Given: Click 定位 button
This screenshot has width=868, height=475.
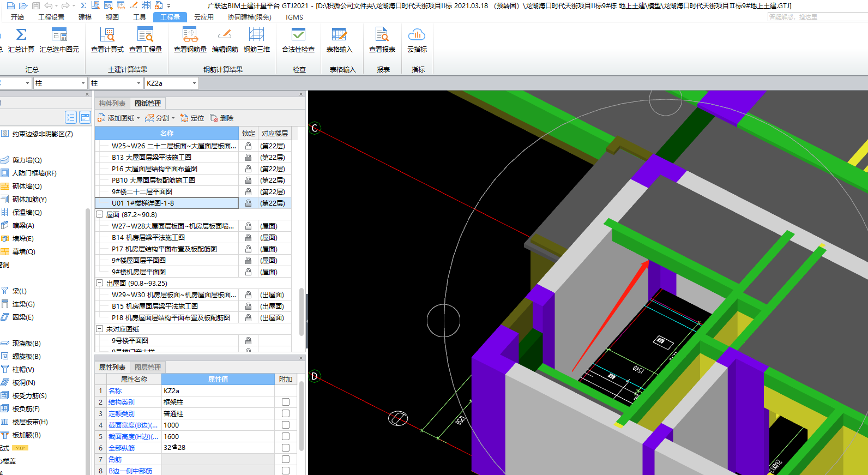Looking at the screenshot, I should click(192, 118).
